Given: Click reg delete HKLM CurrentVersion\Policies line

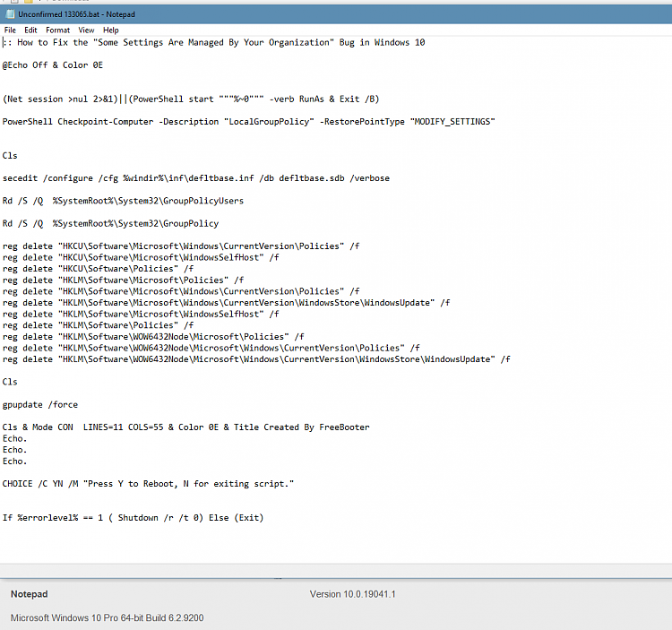Looking at the screenshot, I should (x=181, y=291).
